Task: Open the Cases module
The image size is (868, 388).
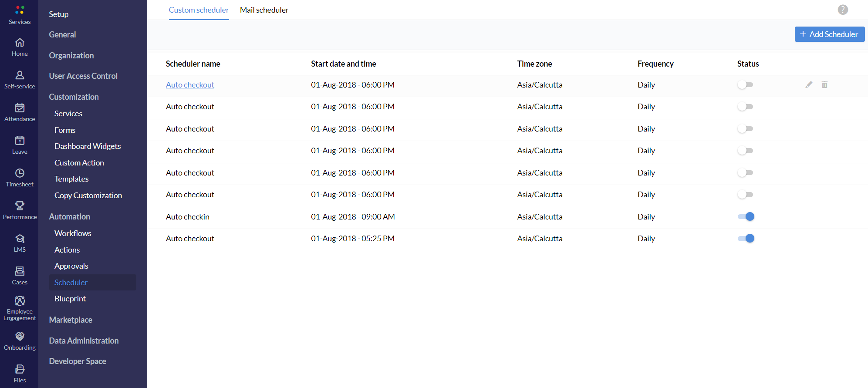Action: click(20, 276)
